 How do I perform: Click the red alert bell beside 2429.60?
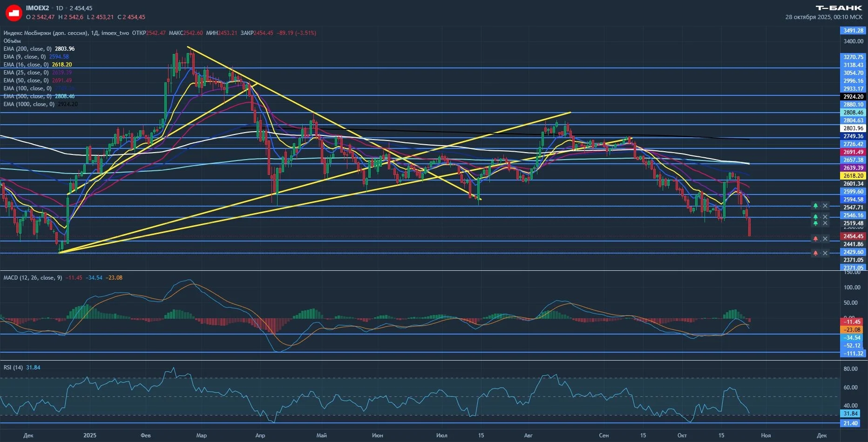click(815, 253)
